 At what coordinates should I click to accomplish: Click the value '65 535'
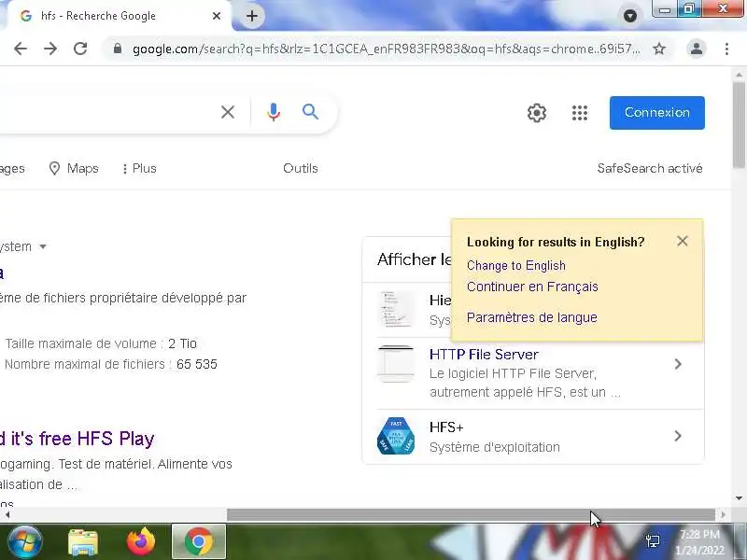click(x=197, y=364)
